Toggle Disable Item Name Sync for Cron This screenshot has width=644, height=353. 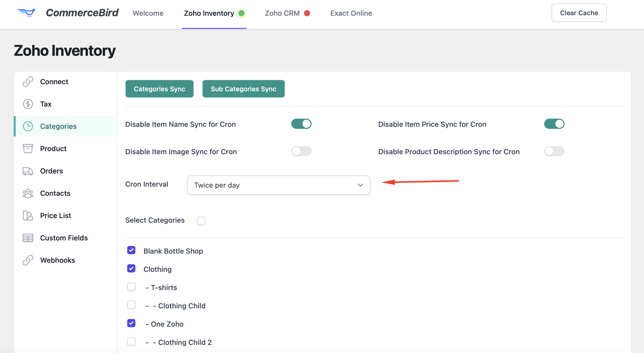pyautogui.click(x=301, y=124)
